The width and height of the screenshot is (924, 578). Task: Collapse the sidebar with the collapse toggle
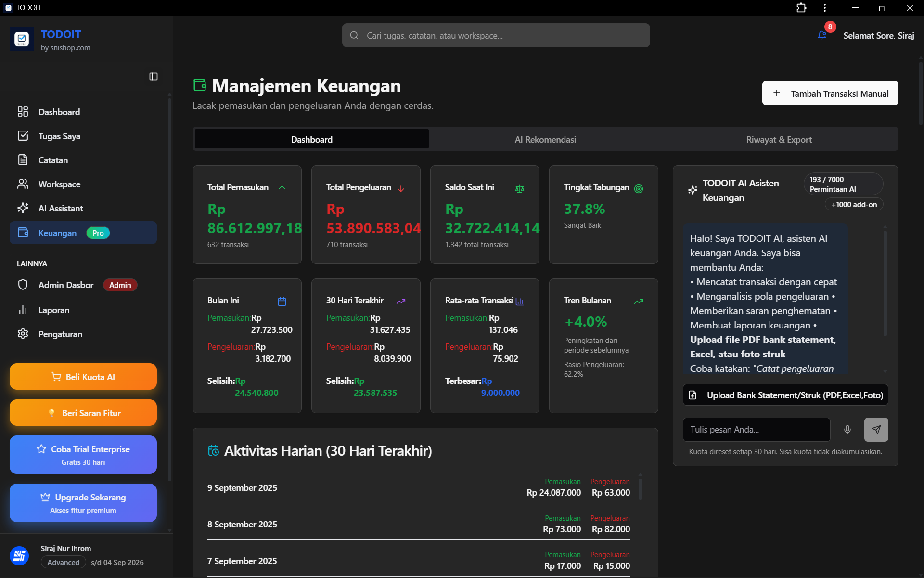click(153, 77)
